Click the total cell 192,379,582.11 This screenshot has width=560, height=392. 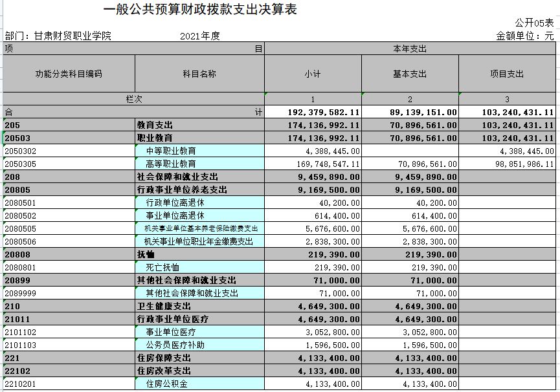click(324, 112)
